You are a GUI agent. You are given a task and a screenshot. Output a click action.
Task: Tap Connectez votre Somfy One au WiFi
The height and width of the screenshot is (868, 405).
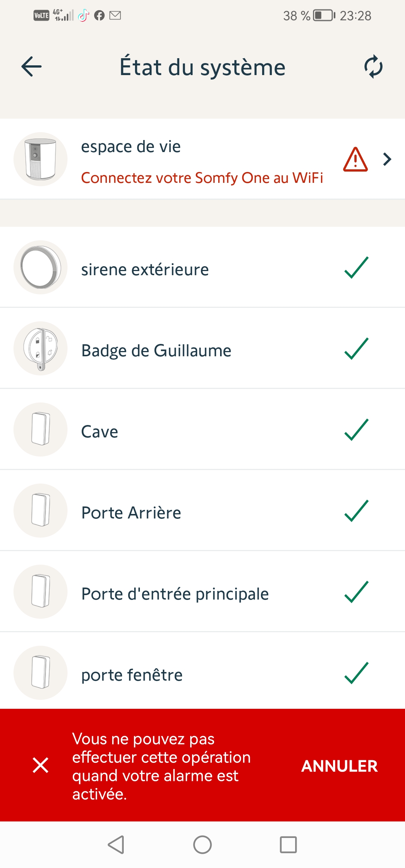pos(202,178)
